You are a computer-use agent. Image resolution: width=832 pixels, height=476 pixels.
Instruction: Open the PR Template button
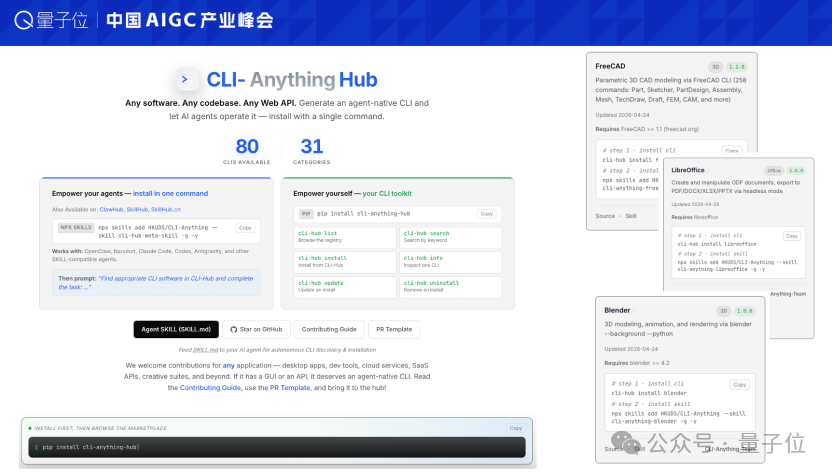pyautogui.click(x=394, y=330)
